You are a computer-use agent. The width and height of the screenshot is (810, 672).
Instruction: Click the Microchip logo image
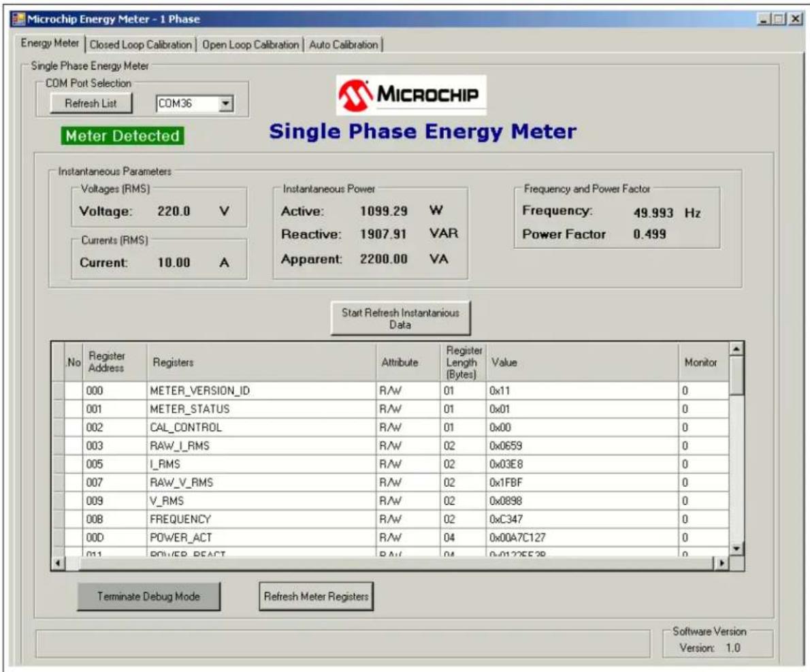[x=411, y=95]
